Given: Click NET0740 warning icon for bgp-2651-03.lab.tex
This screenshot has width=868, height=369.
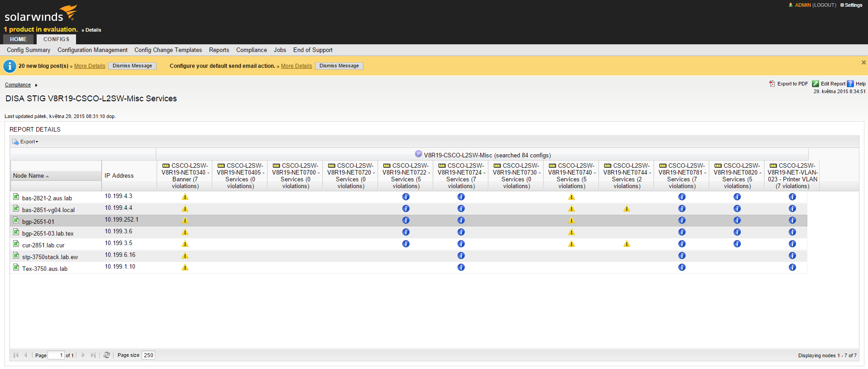Looking at the screenshot, I should [572, 232].
